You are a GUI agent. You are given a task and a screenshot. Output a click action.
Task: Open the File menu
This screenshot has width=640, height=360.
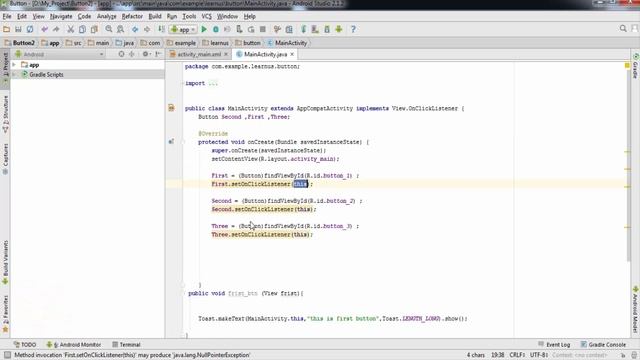click(x=7, y=16)
